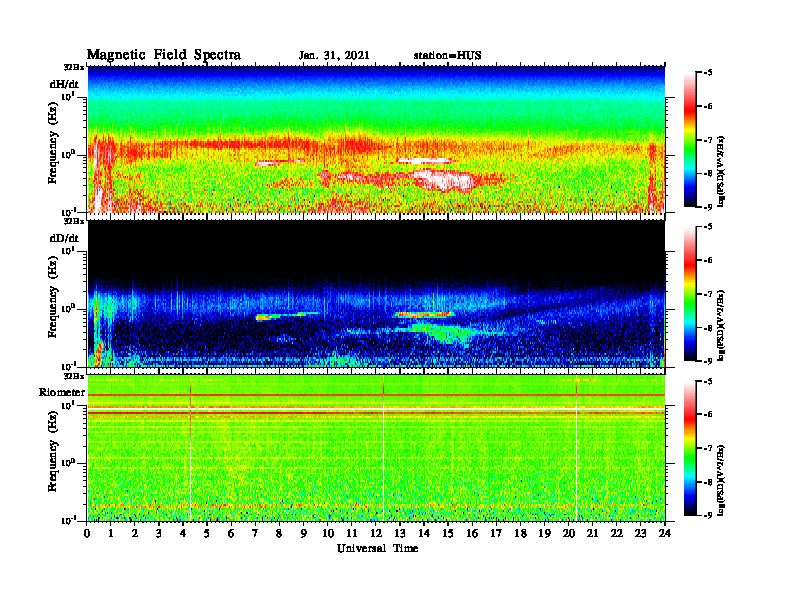Click the "-9" tick on Riometer color scale
792x612 pixels.
708,516
